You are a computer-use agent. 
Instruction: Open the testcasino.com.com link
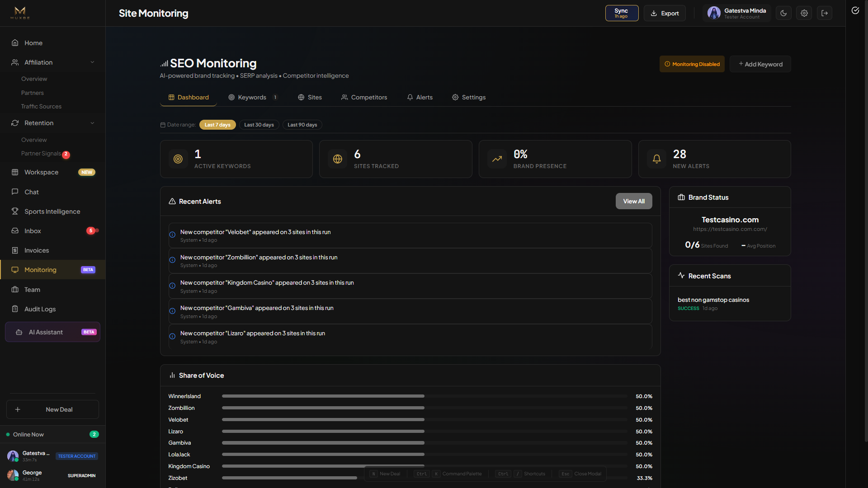tap(730, 229)
